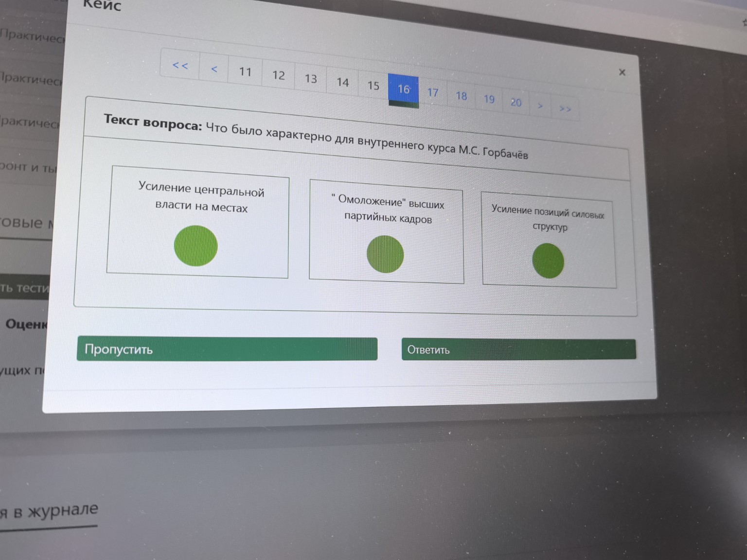Go to question 19
The width and height of the screenshot is (747, 560).
(x=489, y=99)
